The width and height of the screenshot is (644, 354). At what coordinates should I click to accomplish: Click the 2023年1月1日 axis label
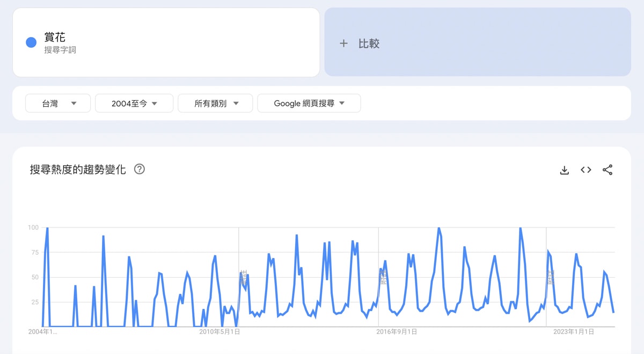point(574,332)
